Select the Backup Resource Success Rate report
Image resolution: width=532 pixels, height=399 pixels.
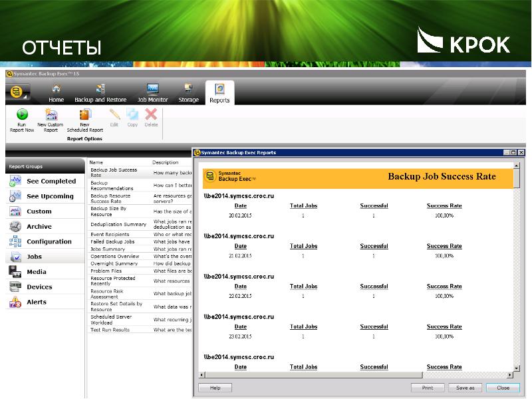(x=140, y=198)
